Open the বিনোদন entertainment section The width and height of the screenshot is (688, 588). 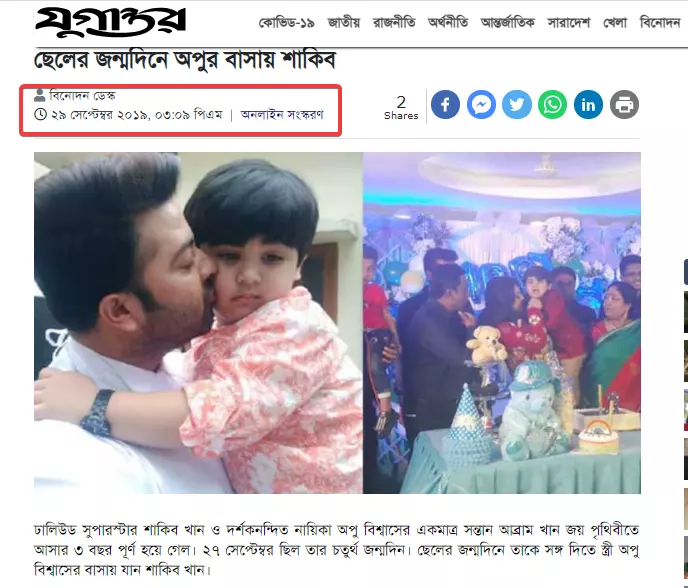click(x=660, y=22)
